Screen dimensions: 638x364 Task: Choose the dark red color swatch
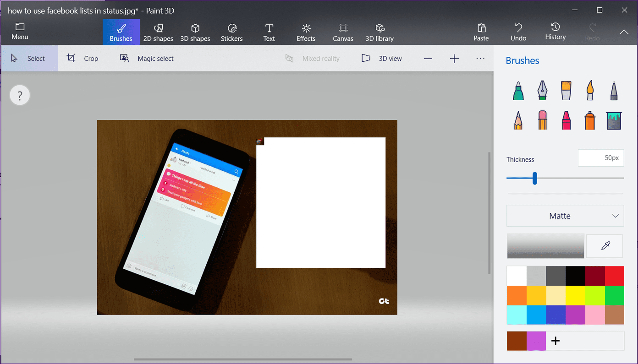(x=595, y=276)
